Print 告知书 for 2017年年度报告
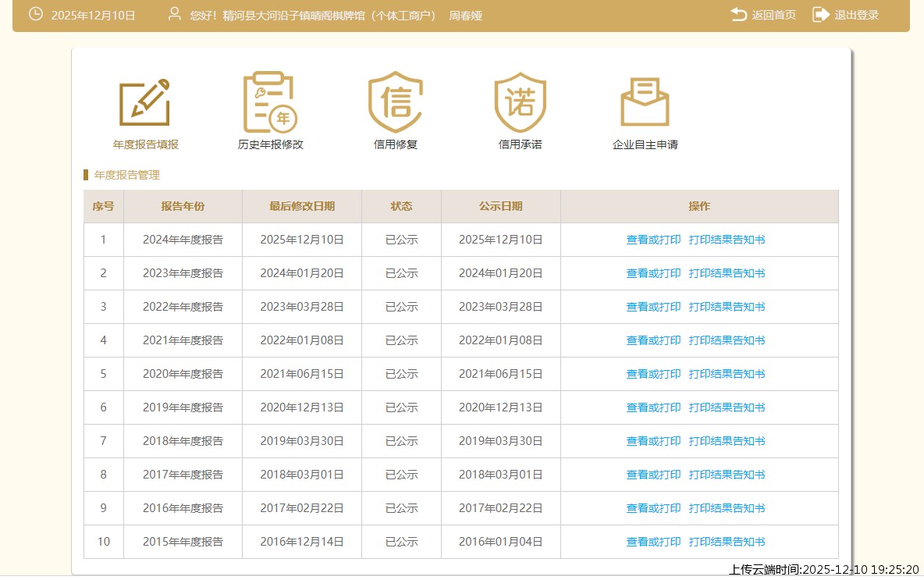The height and width of the screenshot is (580, 924). (x=727, y=475)
